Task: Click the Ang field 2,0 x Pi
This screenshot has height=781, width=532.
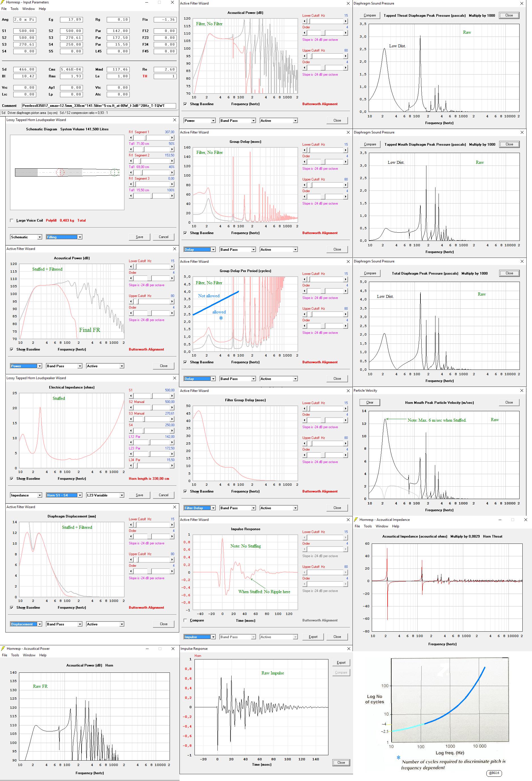Action: pyautogui.click(x=25, y=20)
